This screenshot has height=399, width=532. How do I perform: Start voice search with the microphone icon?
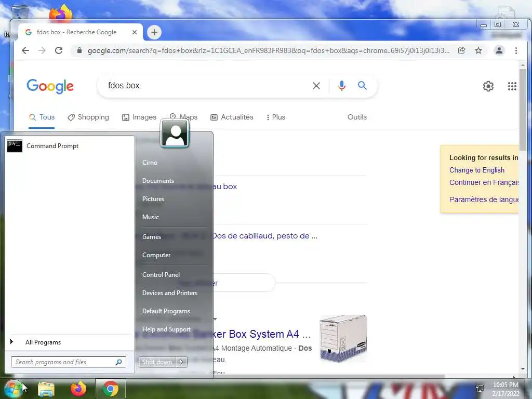342,86
